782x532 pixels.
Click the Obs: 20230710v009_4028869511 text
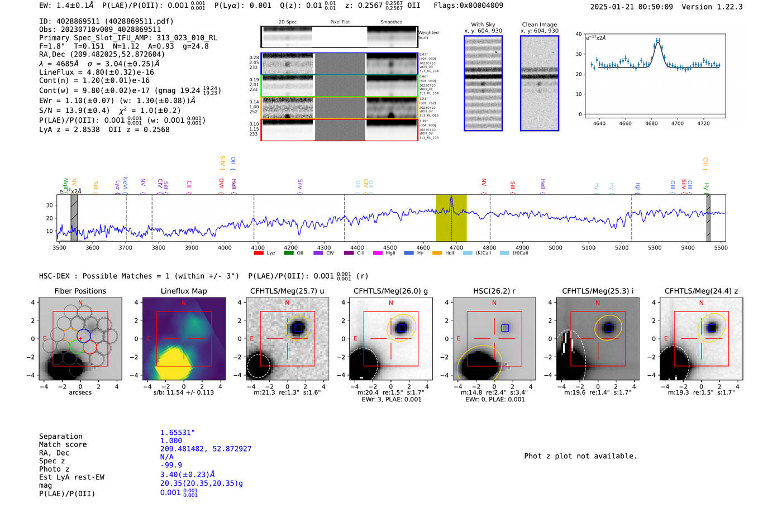[100, 30]
